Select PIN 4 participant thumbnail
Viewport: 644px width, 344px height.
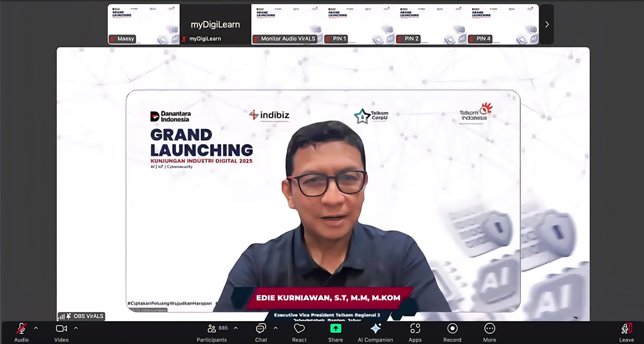point(503,24)
